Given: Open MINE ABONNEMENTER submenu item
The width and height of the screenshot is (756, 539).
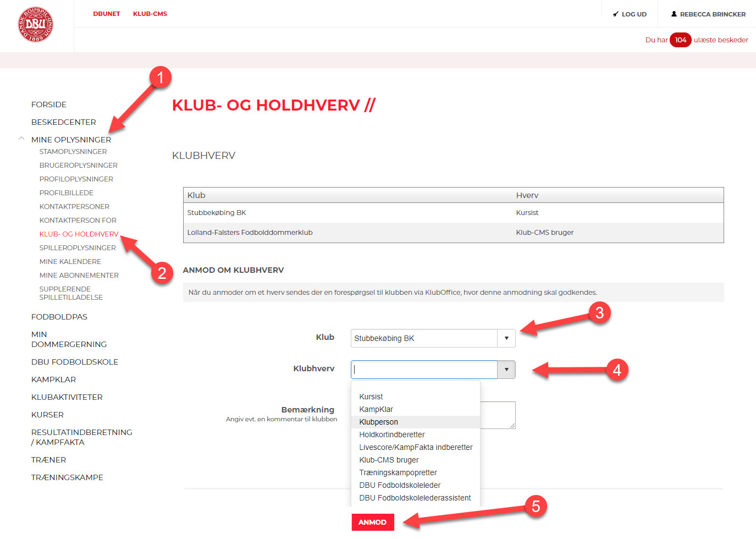Looking at the screenshot, I should 79,275.
